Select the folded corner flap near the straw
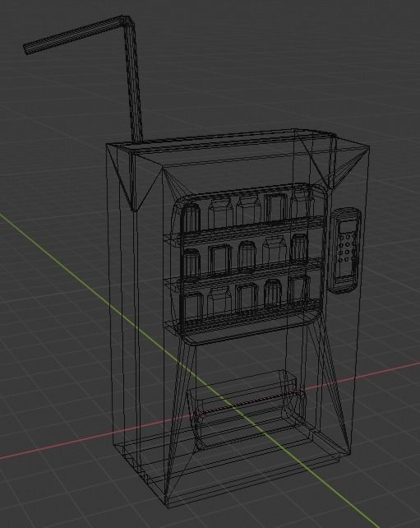Viewport: 420px width, 528px height. pyautogui.click(x=135, y=177)
